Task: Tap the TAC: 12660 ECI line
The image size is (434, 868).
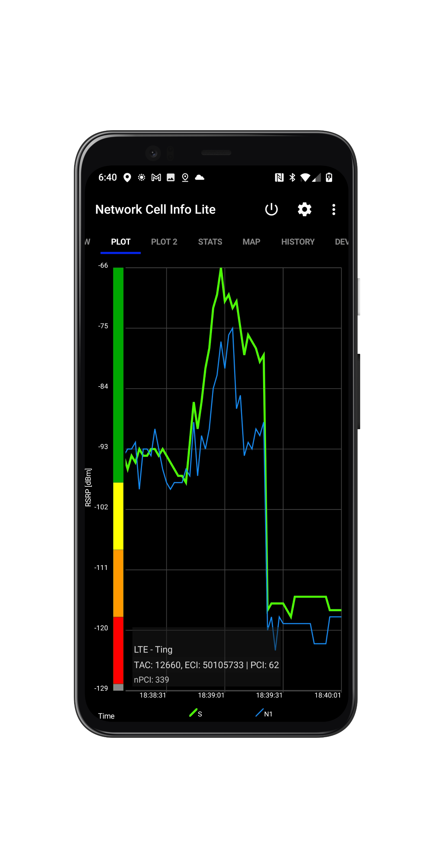Action: pos(206,665)
